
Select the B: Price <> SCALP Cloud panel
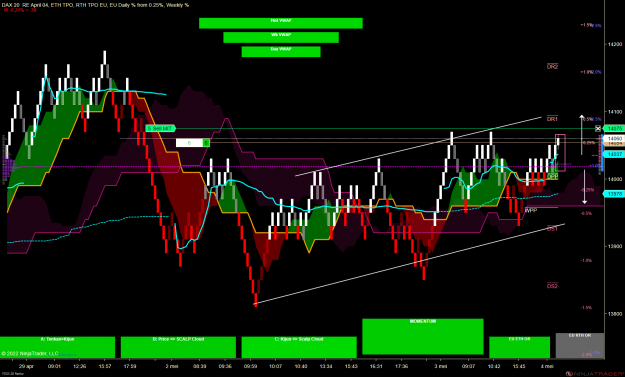178,347
